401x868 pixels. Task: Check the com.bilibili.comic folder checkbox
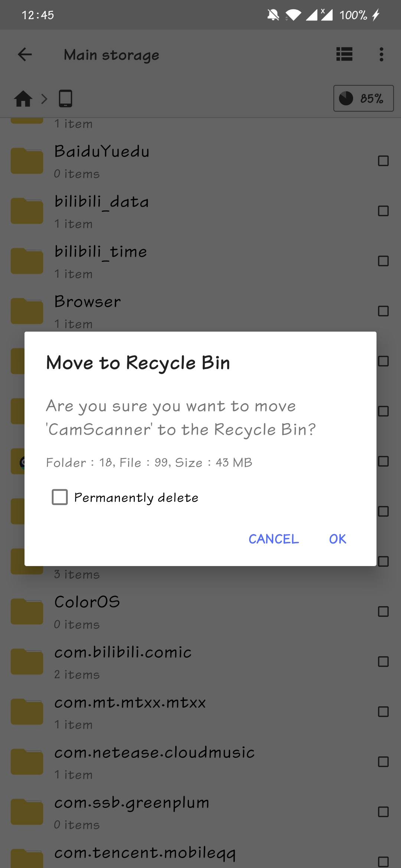coord(383,662)
